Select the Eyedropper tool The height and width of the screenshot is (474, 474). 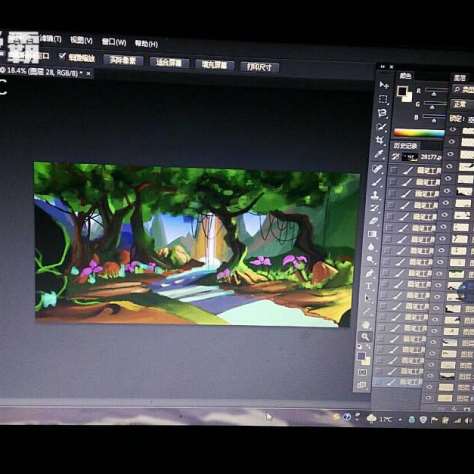[379, 154]
